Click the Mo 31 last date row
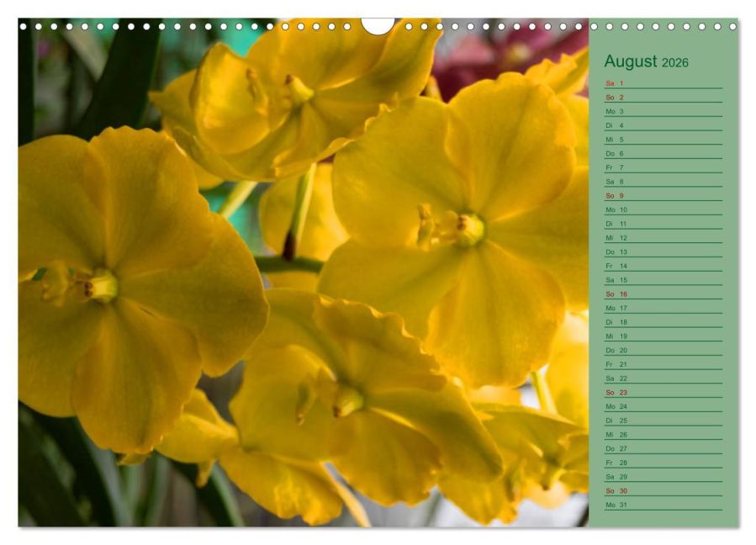The image size is (756, 545). 663,505
